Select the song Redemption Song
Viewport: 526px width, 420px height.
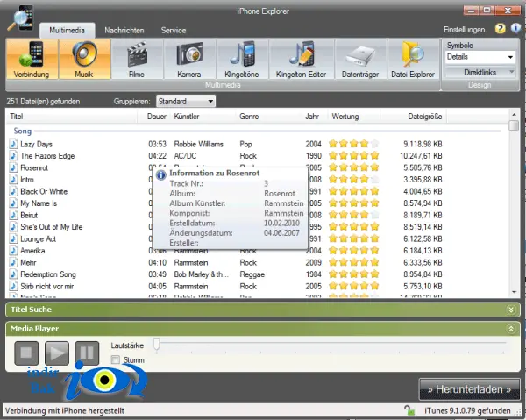coord(48,274)
